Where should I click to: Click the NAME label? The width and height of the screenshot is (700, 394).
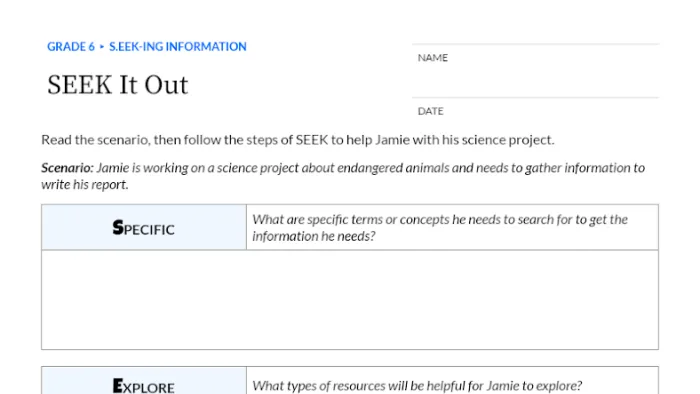point(433,58)
